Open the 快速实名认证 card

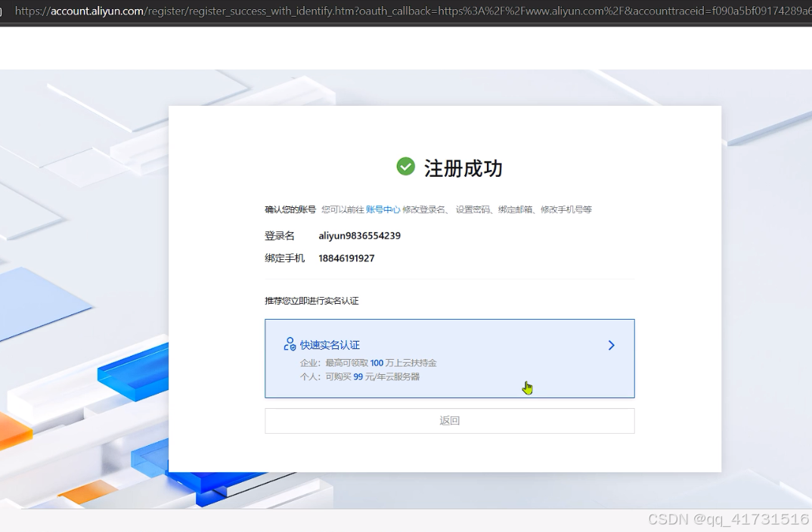click(x=450, y=359)
